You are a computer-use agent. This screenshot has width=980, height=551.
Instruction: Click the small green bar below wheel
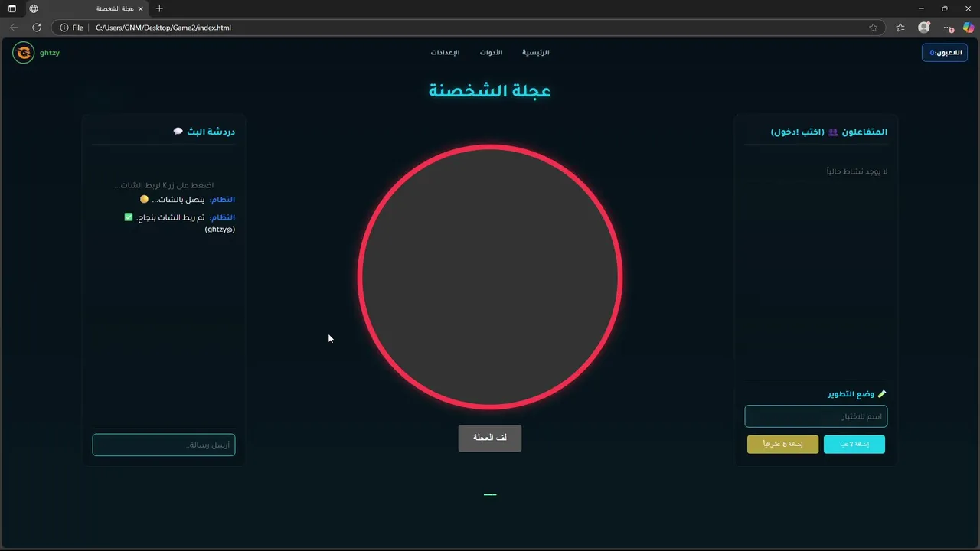tap(490, 494)
